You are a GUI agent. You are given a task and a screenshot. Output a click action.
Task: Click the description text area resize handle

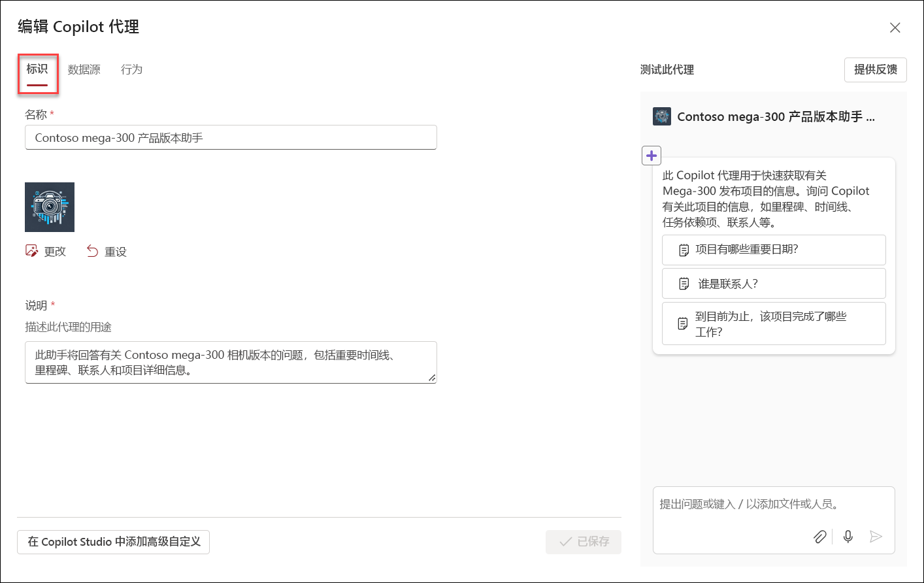tap(432, 378)
